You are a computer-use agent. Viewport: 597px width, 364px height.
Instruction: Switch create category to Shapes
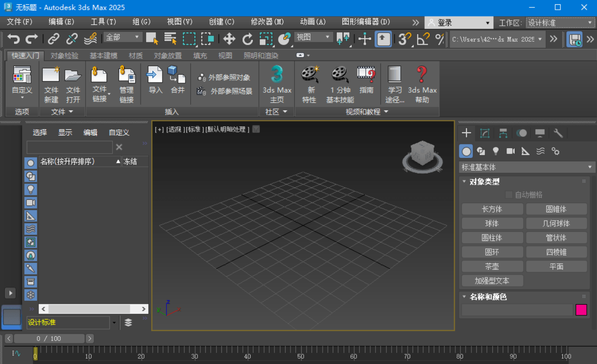(481, 151)
